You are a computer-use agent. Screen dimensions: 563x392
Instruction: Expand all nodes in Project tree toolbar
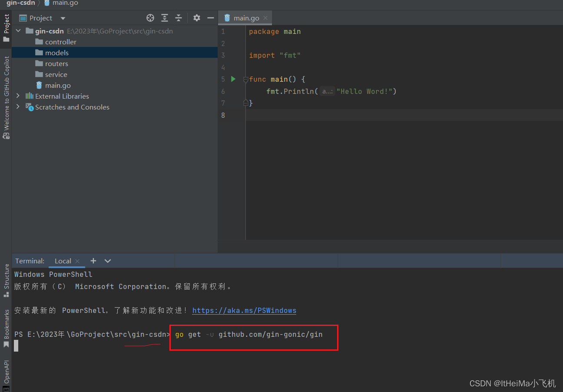pos(165,18)
